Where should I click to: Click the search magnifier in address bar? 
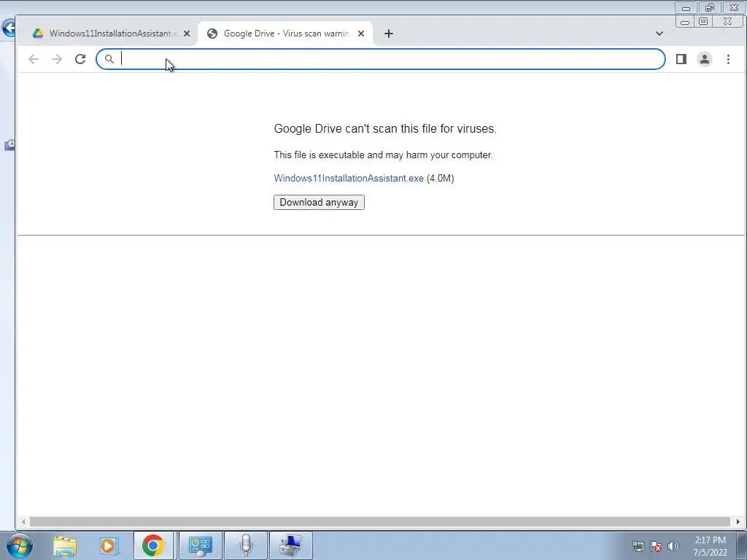pos(109,59)
